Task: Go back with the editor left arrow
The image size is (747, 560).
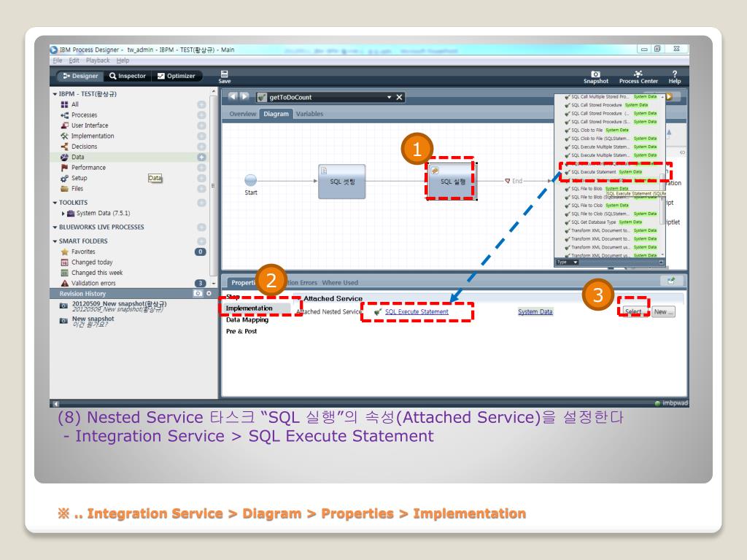Action: (x=233, y=97)
